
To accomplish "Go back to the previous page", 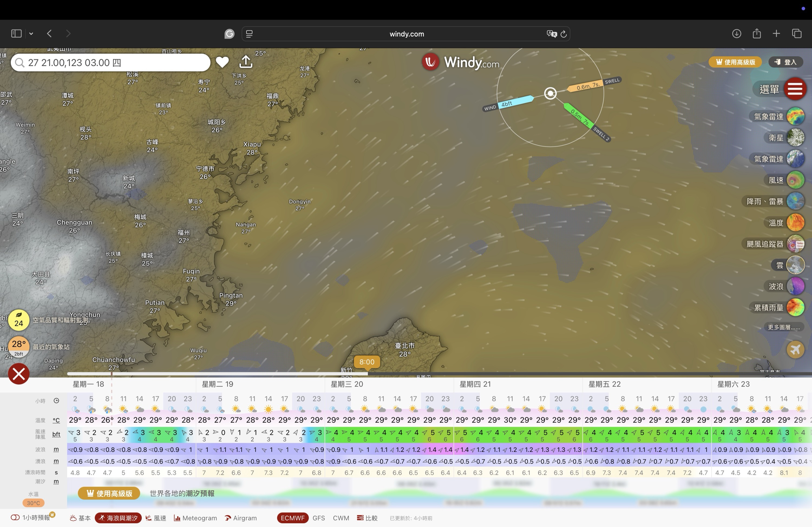I will (x=49, y=34).
